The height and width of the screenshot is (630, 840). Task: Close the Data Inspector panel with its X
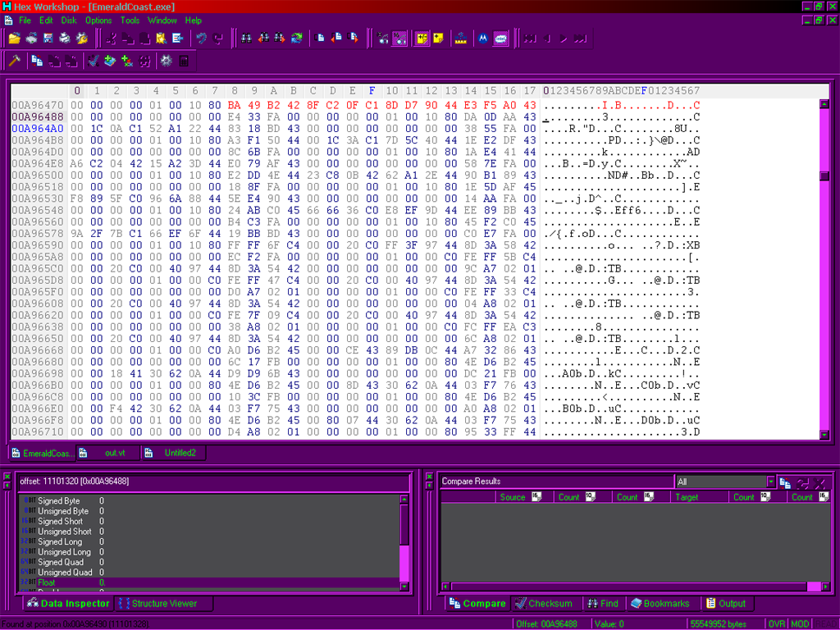coord(7,477)
